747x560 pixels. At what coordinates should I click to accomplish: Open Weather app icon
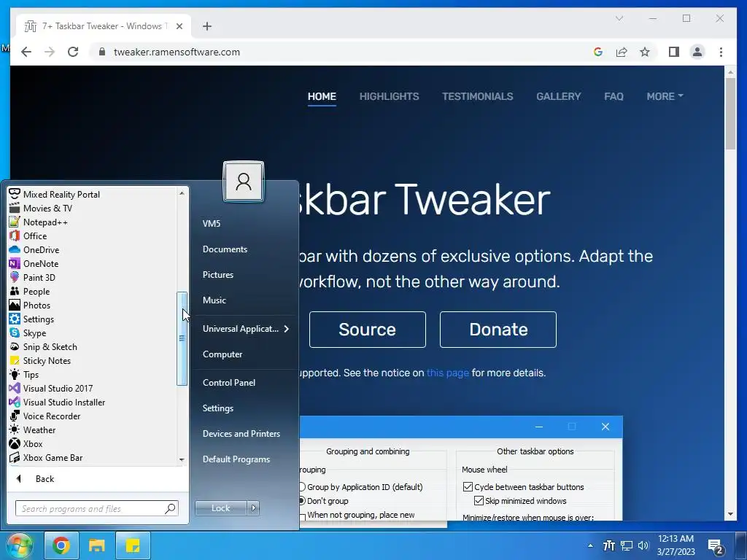pyautogui.click(x=15, y=429)
